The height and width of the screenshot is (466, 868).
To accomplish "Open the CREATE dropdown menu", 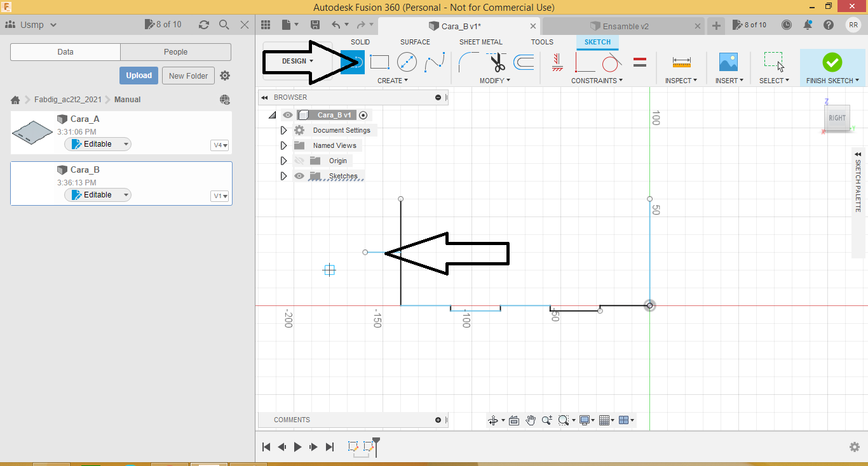I will pos(393,81).
